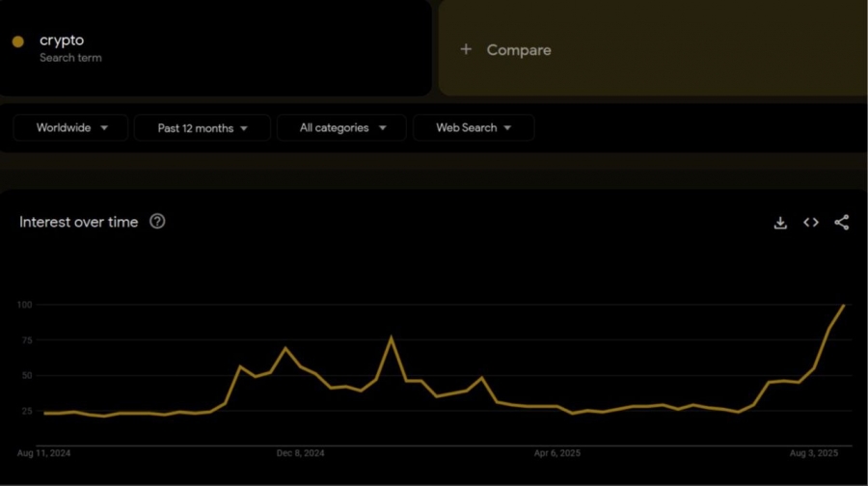Viewport: 868px width, 486px height.
Task: Share the Interest over time chart
Action: point(841,223)
